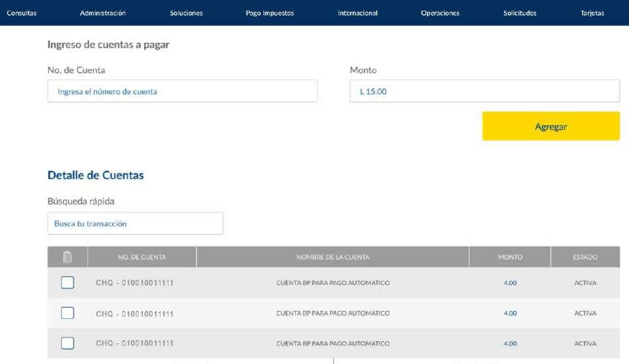This screenshot has height=364, width=629.
Task: Click the No. de Cuenta input field
Action: coord(182,91)
